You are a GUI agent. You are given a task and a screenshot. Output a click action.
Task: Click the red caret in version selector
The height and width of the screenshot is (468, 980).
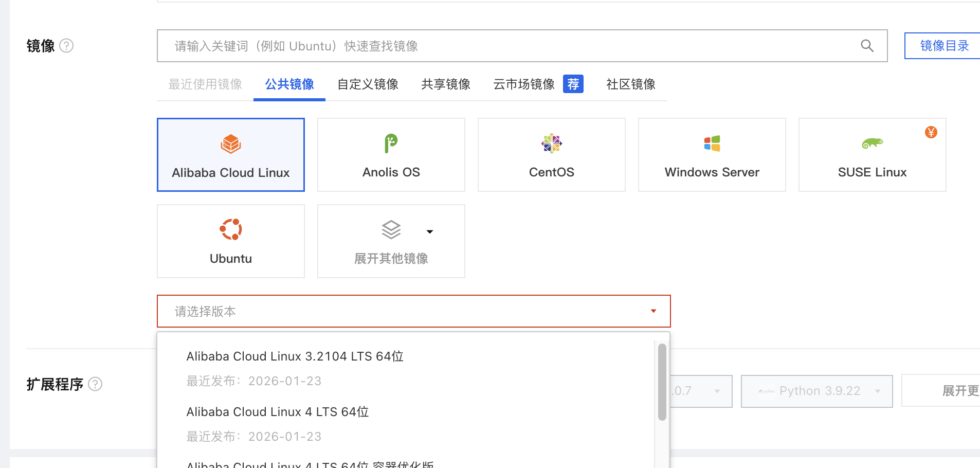tap(654, 311)
